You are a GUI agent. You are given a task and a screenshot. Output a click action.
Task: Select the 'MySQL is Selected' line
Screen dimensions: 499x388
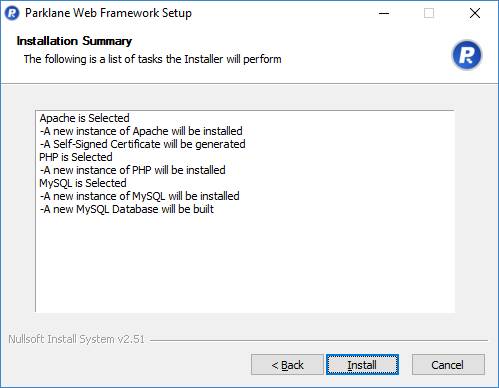(x=83, y=183)
